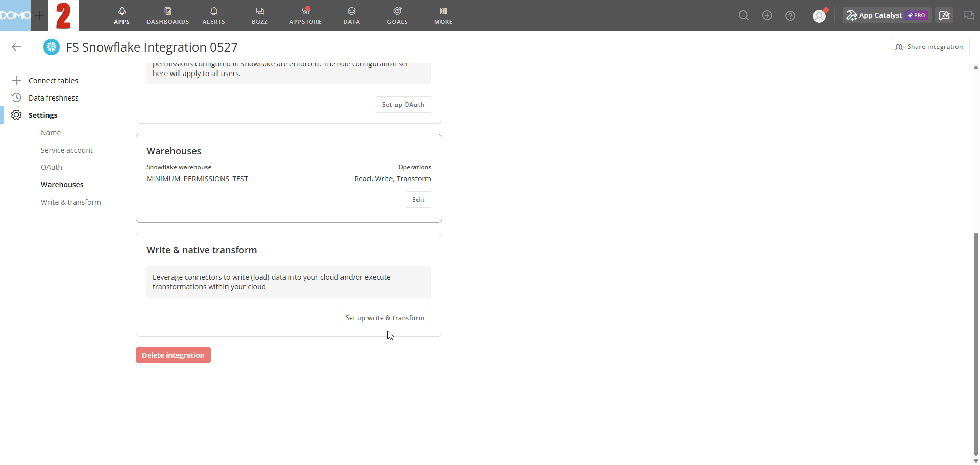Click the integration title FS Snowflake Integration 0527
Viewport: 980px width, 465px height.
[x=152, y=47]
